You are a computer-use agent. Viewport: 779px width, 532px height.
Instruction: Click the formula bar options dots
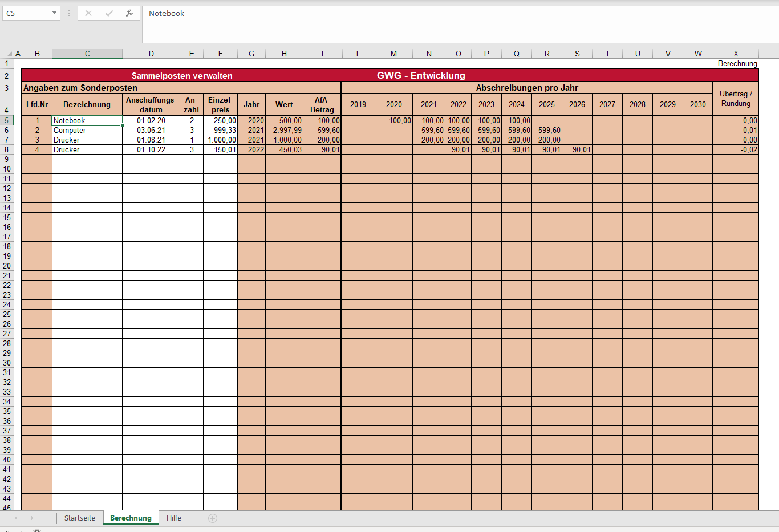pos(69,13)
